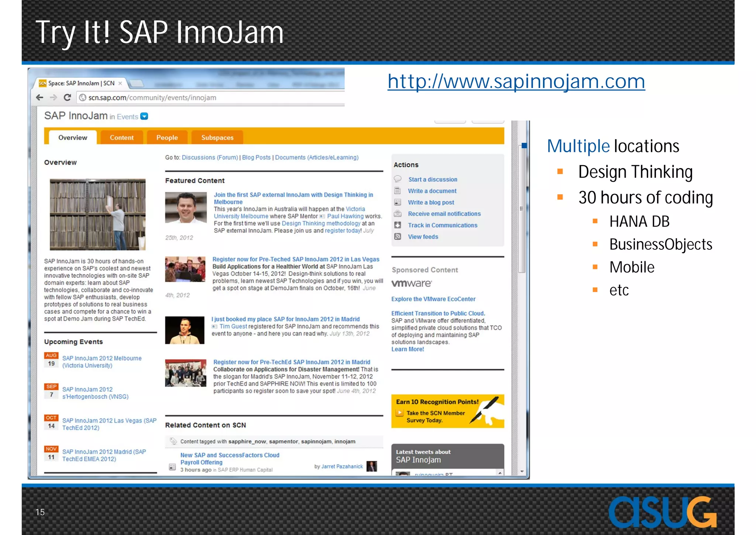The width and height of the screenshot is (756, 535).
Task: Open the Melbourne InnoJam Design Thinking article
Action: click(x=293, y=198)
